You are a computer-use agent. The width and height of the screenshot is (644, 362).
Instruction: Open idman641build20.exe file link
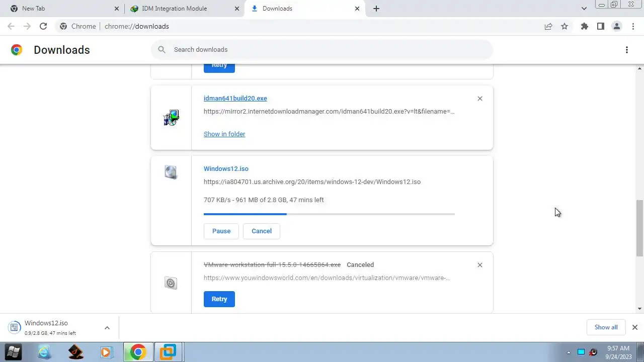pos(235,99)
